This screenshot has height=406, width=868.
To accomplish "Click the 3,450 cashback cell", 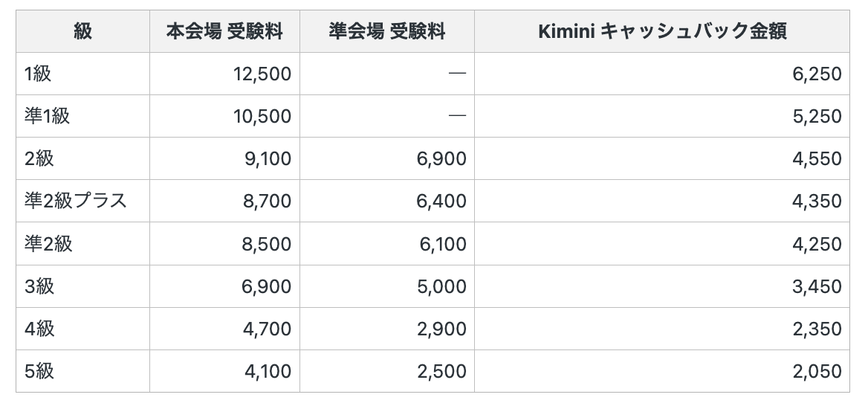I will pyautogui.click(x=817, y=286).
